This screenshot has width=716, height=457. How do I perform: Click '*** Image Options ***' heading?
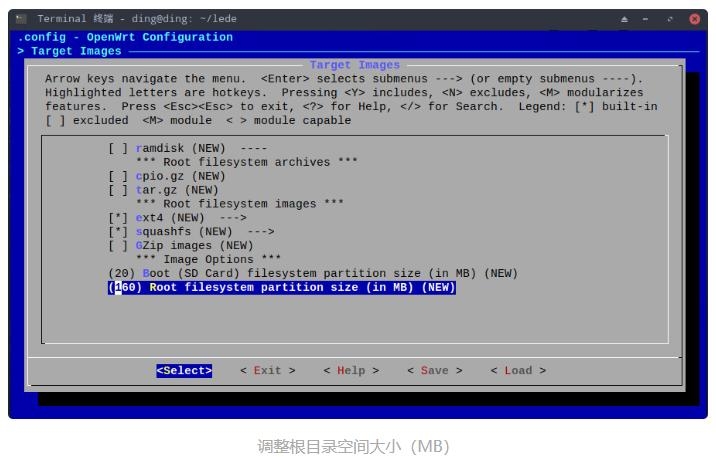click(208, 259)
